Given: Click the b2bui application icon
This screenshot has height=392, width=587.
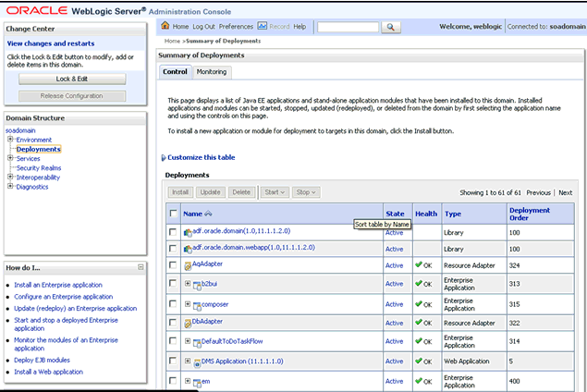Looking at the screenshot, I should [x=197, y=286].
